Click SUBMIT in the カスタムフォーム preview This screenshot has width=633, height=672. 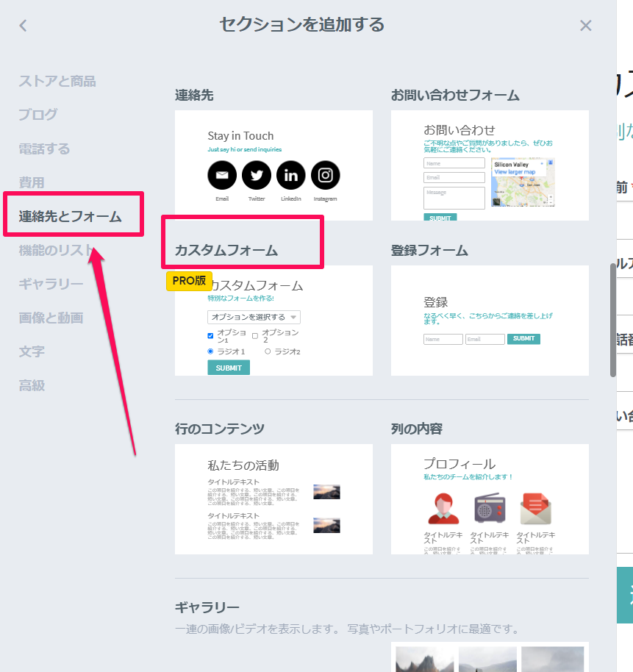tap(229, 368)
